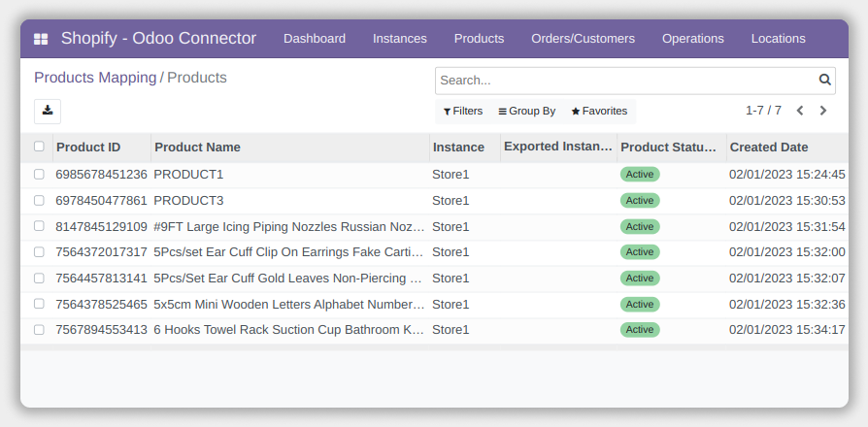
Task: Sort by Product ID column header
Action: (101, 148)
